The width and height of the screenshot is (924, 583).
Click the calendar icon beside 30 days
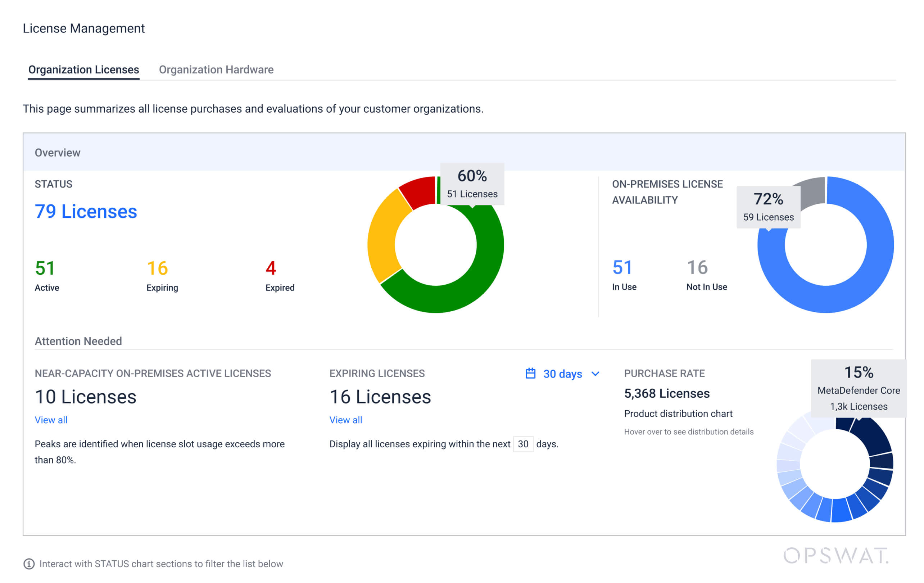tap(530, 374)
